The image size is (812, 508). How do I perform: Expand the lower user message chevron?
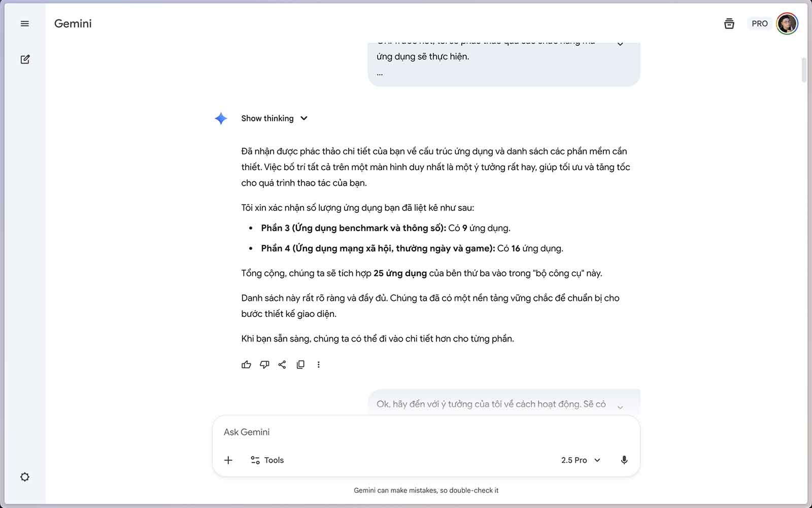tap(620, 406)
